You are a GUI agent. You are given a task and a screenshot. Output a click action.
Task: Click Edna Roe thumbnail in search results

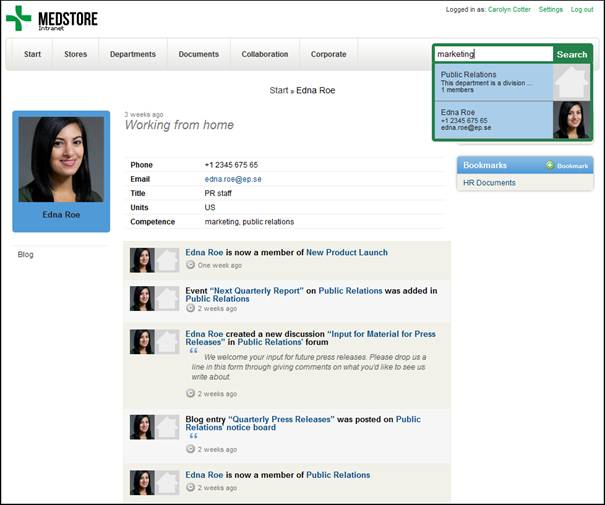tap(572, 120)
